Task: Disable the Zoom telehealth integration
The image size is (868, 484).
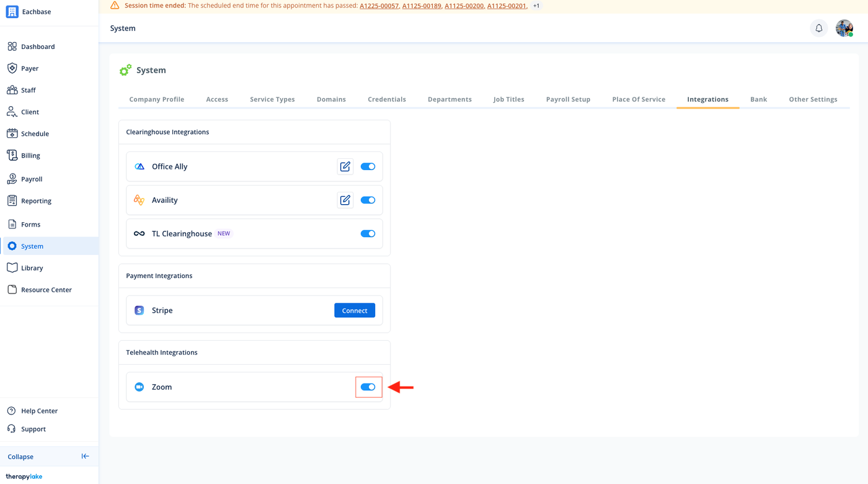Action: [x=368, y=387]
